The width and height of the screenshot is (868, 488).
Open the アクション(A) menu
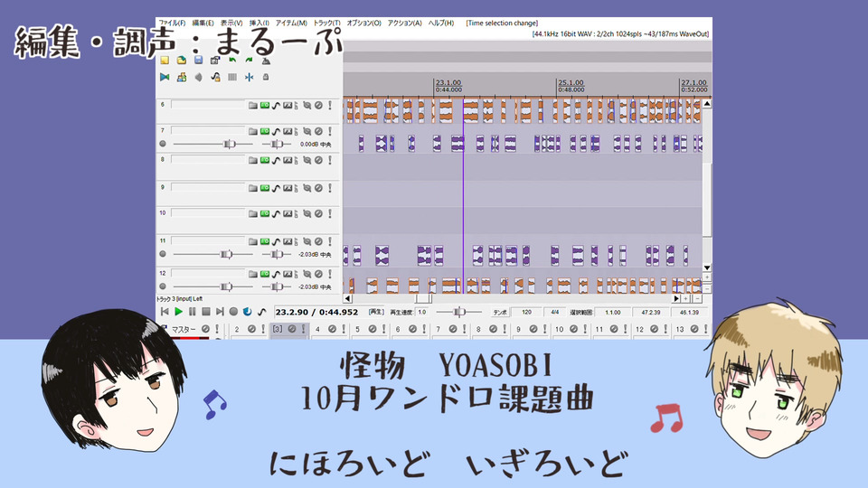click(x=404, y=23)
